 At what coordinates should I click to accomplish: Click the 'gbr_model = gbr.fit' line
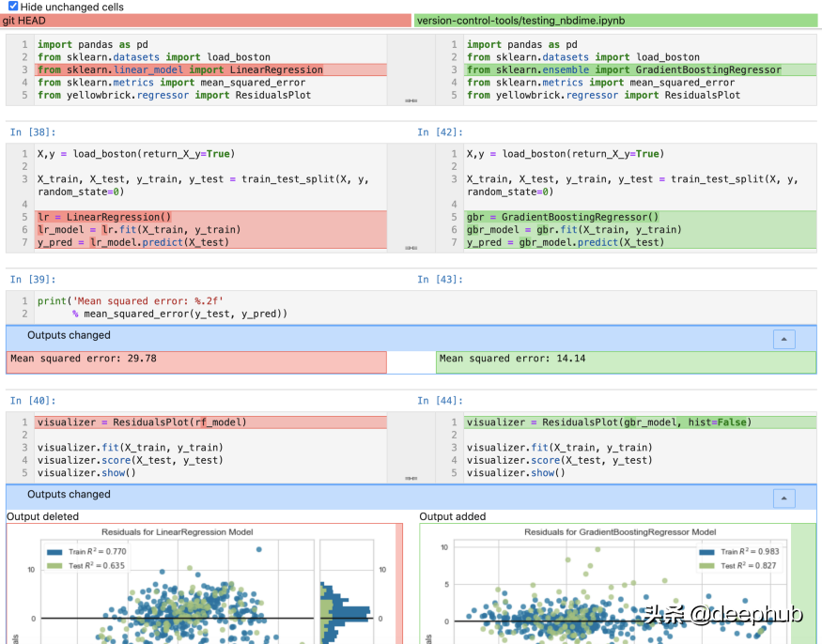click(640, 229)
